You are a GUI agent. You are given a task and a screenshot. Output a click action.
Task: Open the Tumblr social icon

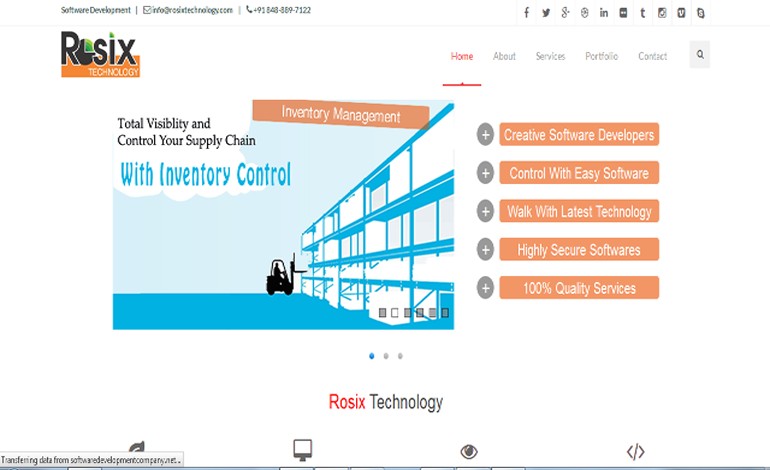click(642, 13)
